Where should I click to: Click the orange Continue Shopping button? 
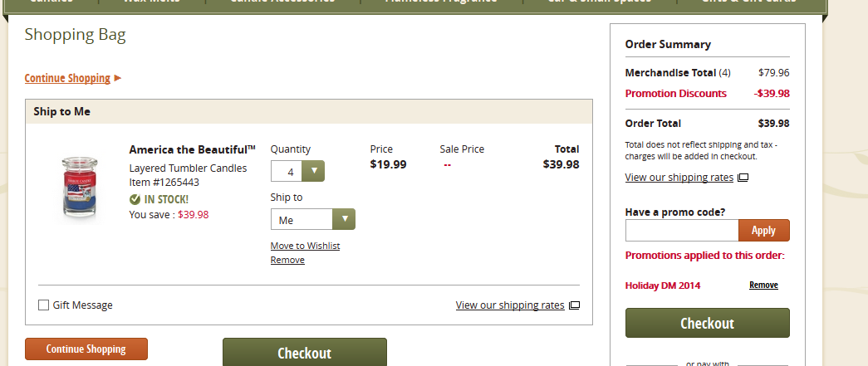click(x=86, y=349)
